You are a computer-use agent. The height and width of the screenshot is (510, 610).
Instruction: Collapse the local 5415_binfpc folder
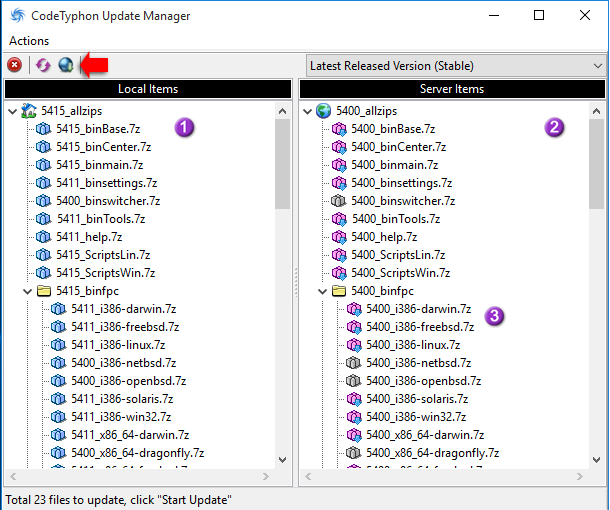pyautogui.click(x=28, y=291)
